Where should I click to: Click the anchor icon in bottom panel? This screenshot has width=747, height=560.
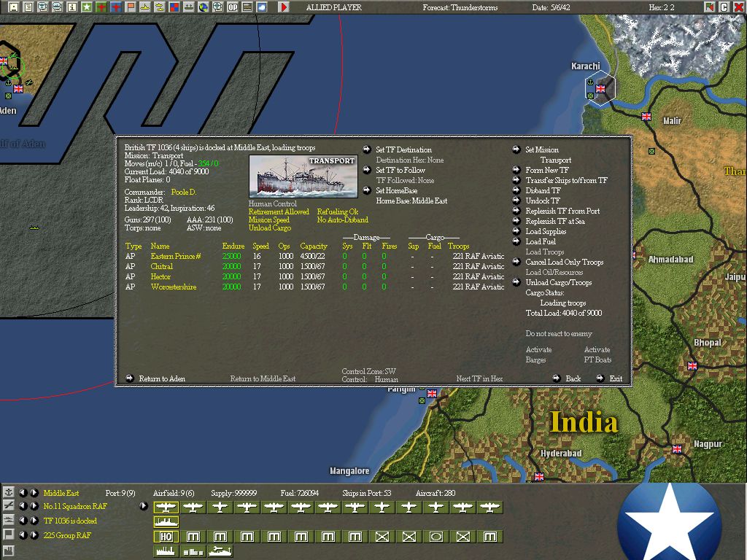pos(8,492)
